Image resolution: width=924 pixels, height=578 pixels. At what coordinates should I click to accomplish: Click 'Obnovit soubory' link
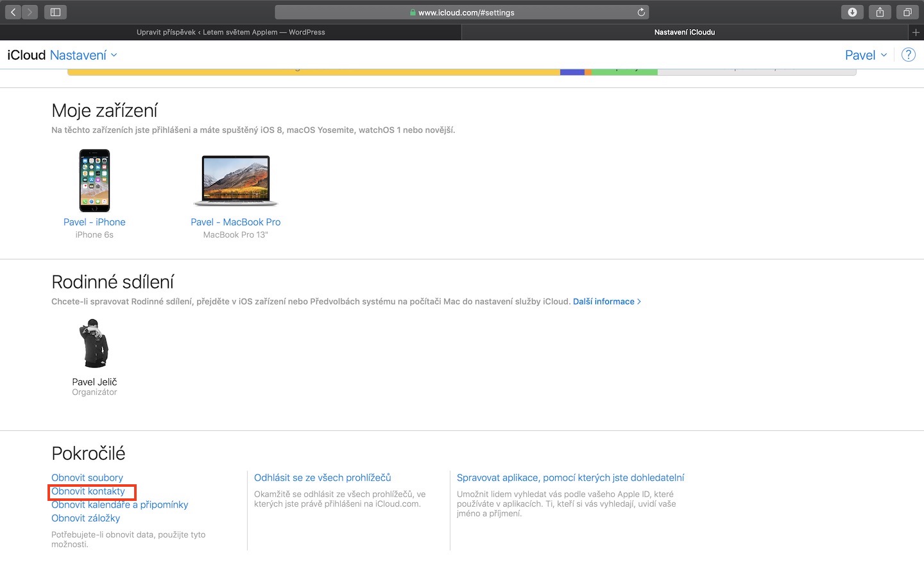87,478
